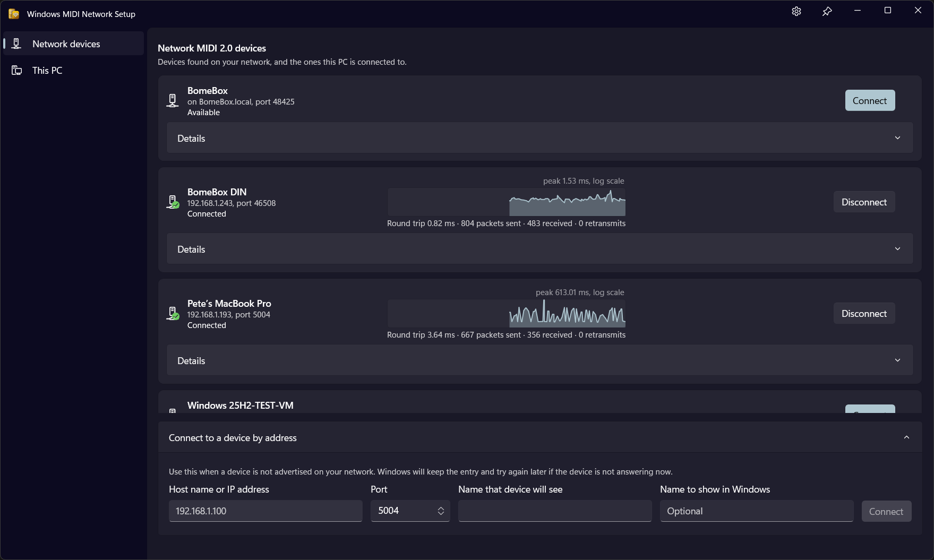Collapse the Connect to a device by address section

click(x=539, y=437)
